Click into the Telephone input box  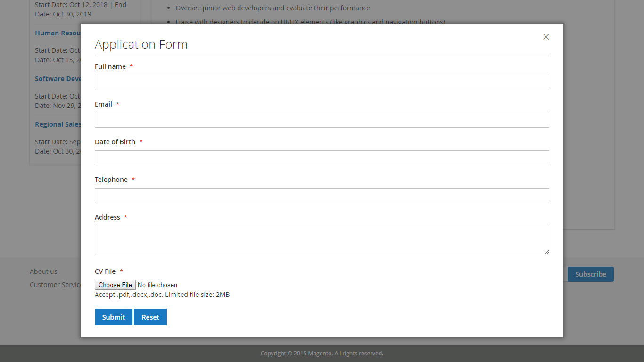click(322, 196)
